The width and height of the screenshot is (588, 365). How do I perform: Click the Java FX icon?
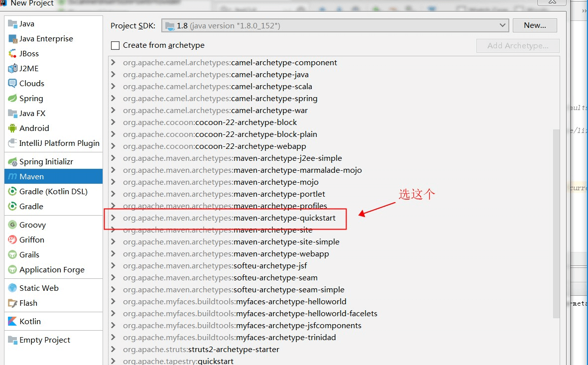(x=12, y=114)
